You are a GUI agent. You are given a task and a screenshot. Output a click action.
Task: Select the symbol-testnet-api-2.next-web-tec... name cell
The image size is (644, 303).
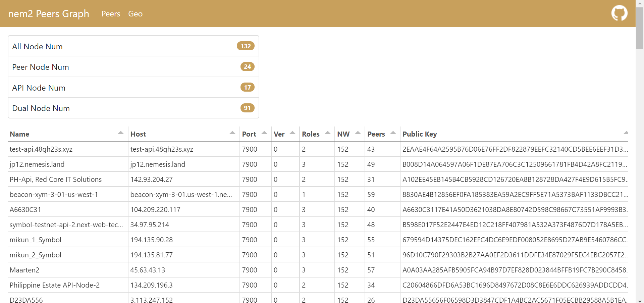[x=68, y=224]
